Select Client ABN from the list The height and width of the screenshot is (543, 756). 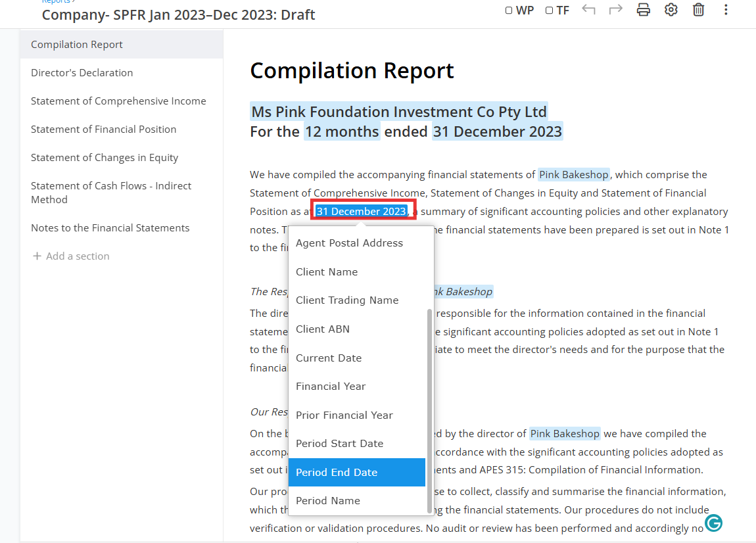coord(357,329)
